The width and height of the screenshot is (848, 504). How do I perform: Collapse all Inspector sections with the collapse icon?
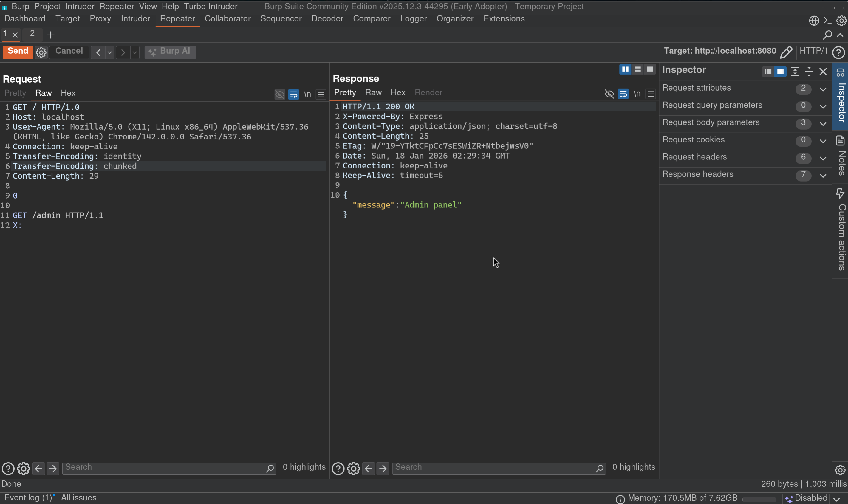809,72
